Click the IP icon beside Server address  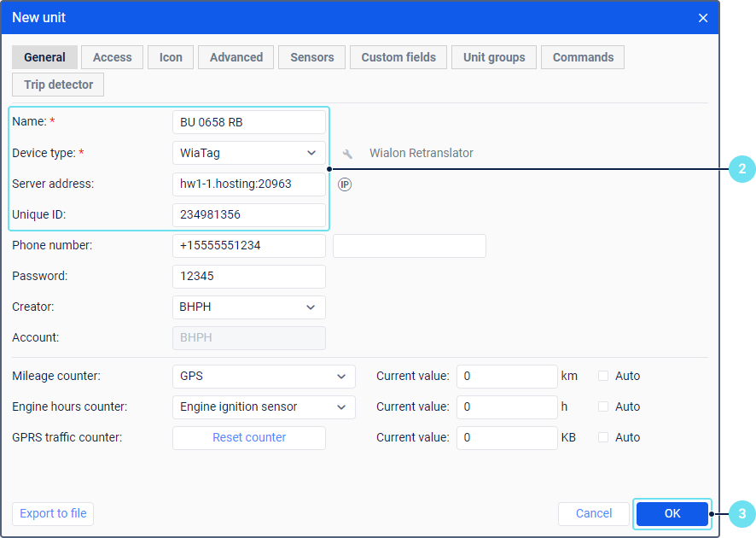345,184
